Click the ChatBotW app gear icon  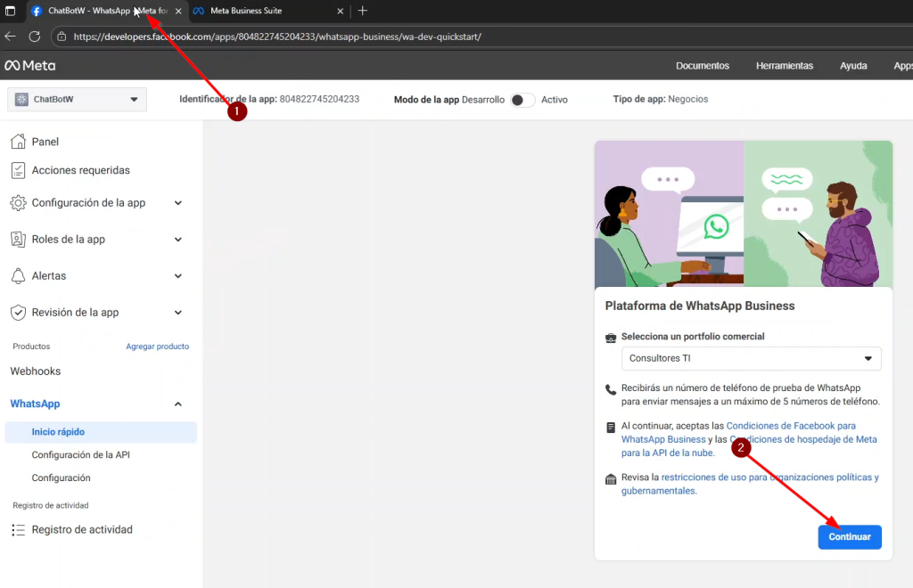point(21,100)
